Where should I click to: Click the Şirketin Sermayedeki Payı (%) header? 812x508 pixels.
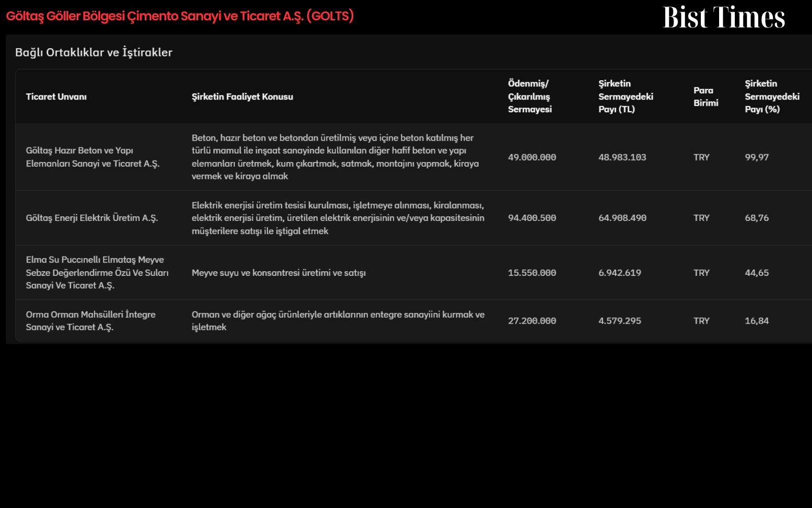coord(772,97)
